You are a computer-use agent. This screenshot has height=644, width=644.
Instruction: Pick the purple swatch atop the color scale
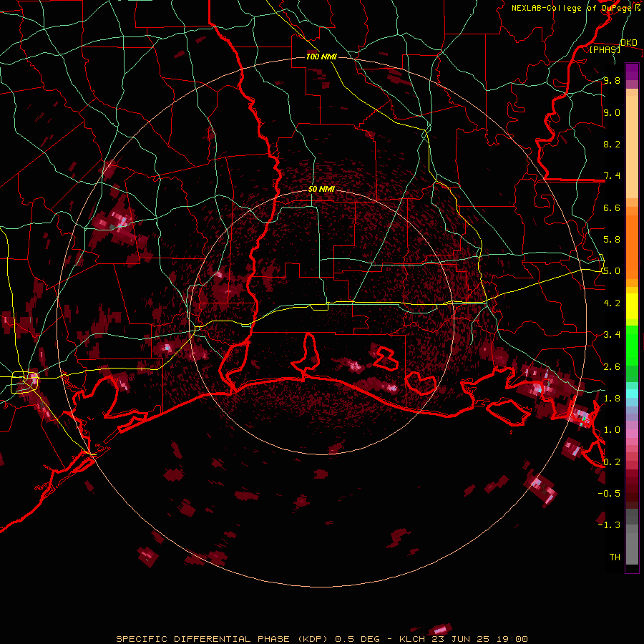coord(632,72)
